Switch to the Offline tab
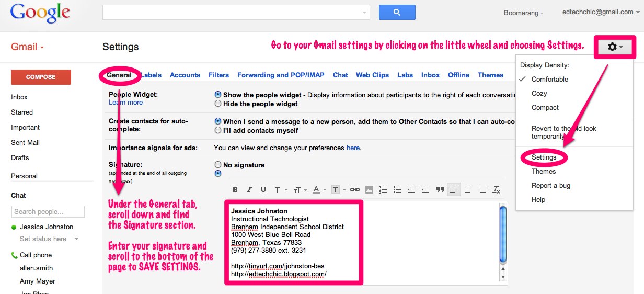Screen dimensions: 644x294 point(459,75)
